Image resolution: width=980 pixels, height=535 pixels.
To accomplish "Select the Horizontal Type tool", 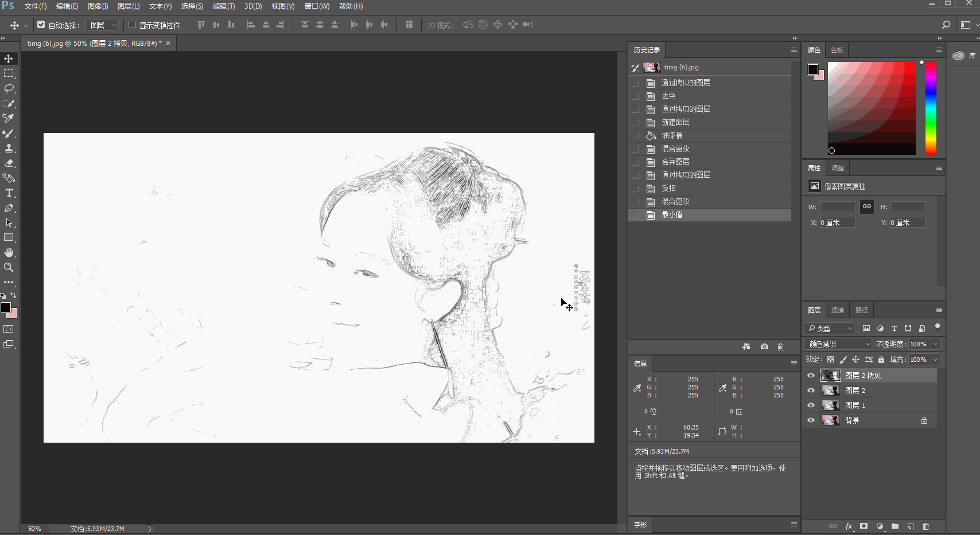I will click(9, 193).
